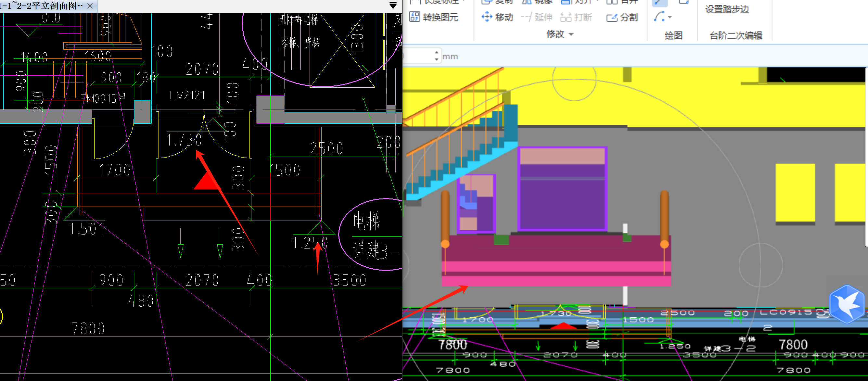Click the 合并 merge tool

click(x=622, y=2)
